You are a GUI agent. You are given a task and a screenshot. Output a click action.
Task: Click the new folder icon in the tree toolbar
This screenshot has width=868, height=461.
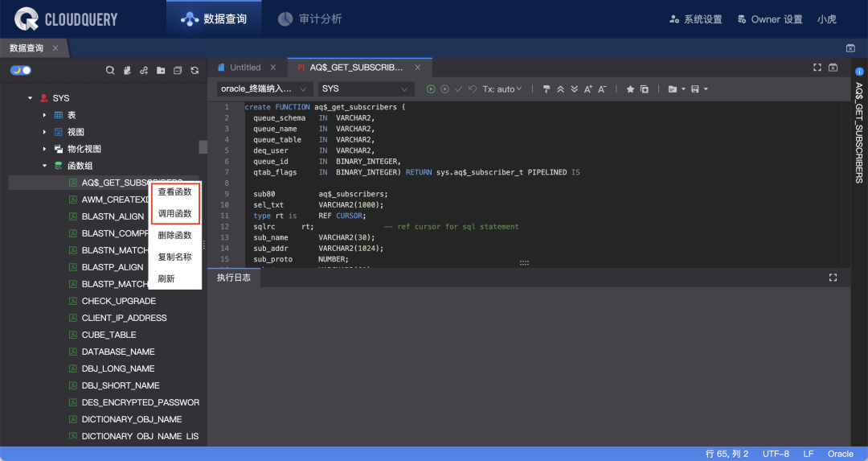pos(161,70)
